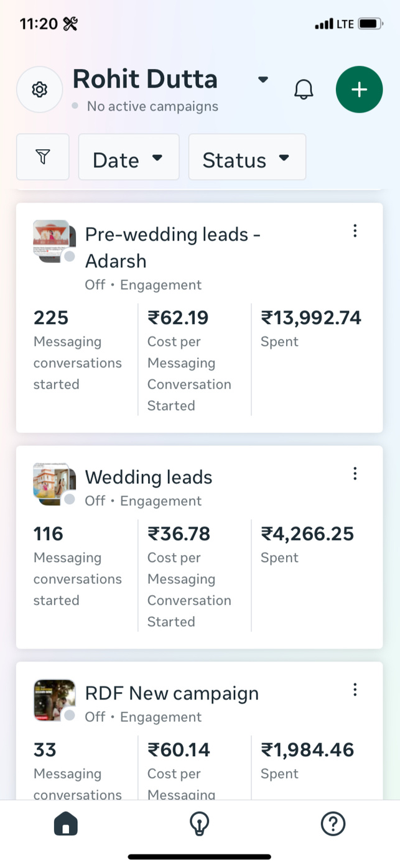Tap the Wedding leads campaign thumbnail
The height and width of the screenshot is (868, 400).
click(53, 483)
